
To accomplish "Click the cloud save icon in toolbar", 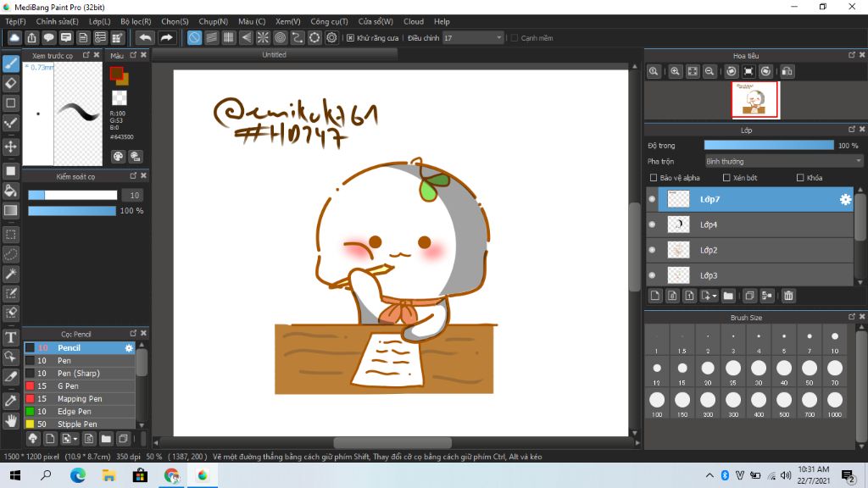I will tap(14, 37).
